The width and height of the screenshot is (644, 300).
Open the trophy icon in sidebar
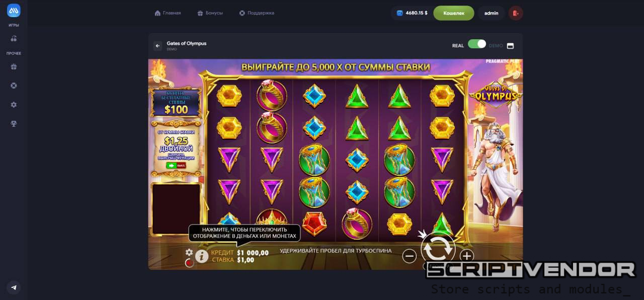pos(14,124)
